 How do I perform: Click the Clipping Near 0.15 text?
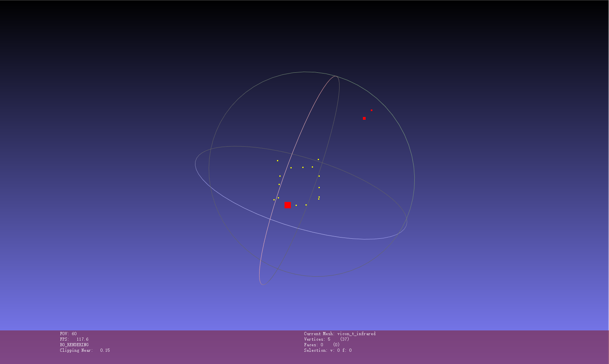[x=85, y=351]
